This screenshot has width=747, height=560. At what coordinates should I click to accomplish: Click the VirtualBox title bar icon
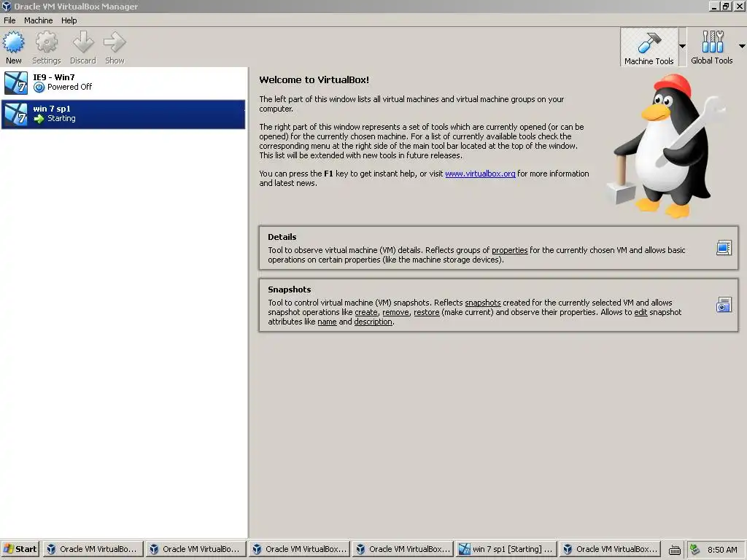[7, 6]
